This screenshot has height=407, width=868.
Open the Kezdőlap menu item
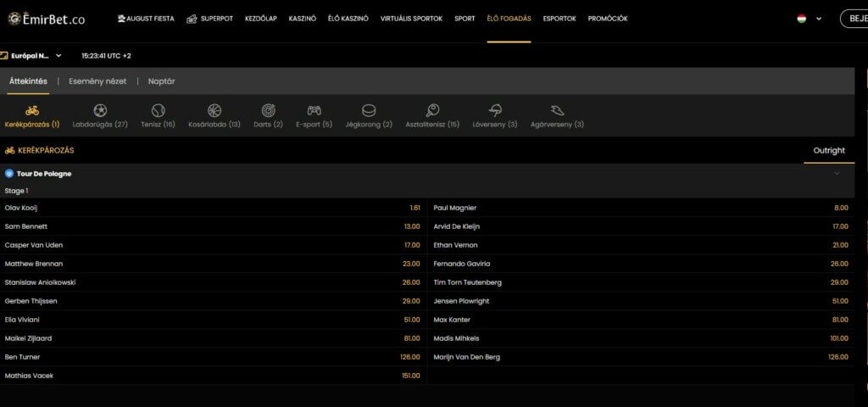[x=261, y=19]
